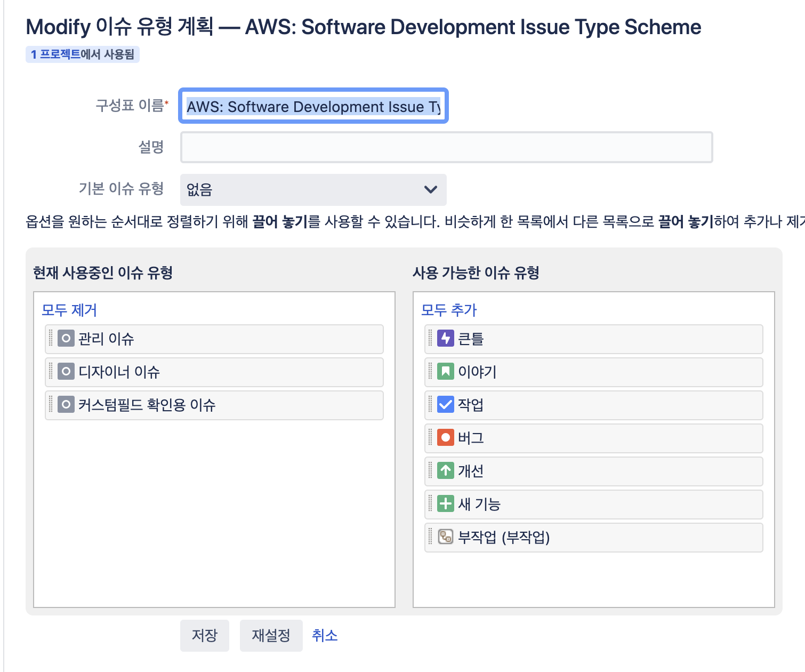Click the 디자이너 이슈 issue type icon
Image resolution: width=805 pixels, height=672 pixels.
[66, 371]
